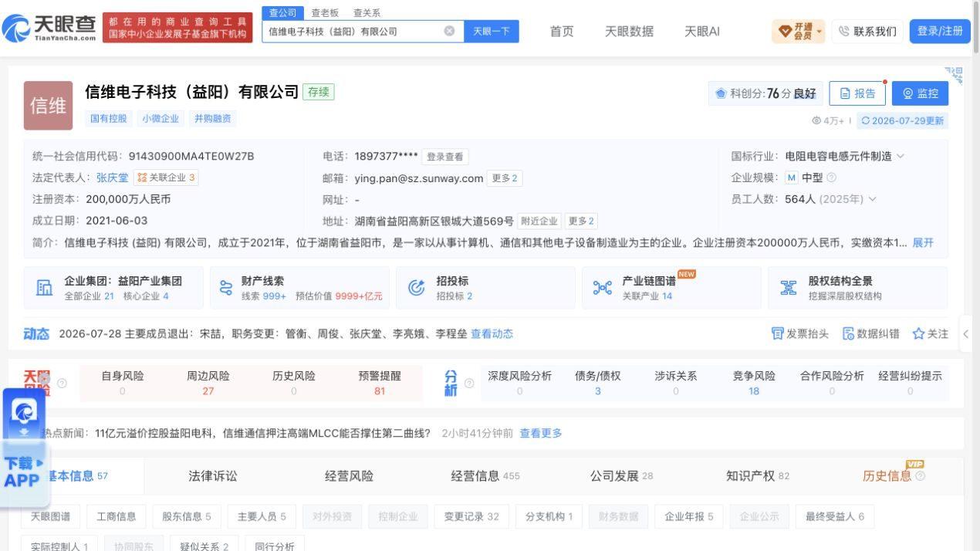
Task: Click the 关联企业 3 tag
Action: click(166, 177)
